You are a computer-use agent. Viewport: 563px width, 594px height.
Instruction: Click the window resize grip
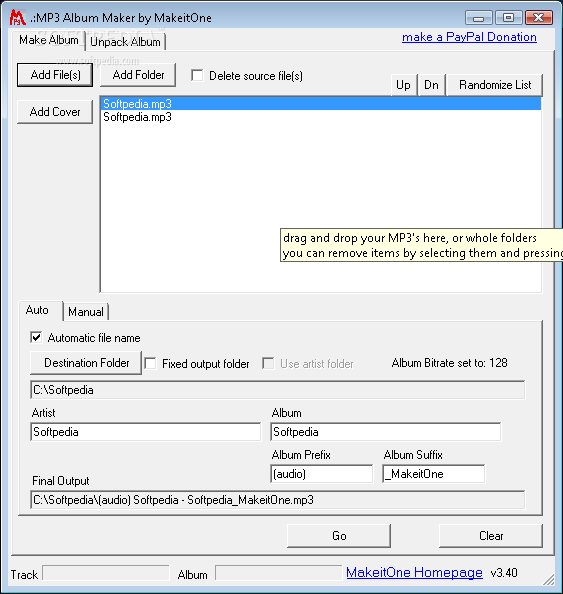(x=549, y=580)
